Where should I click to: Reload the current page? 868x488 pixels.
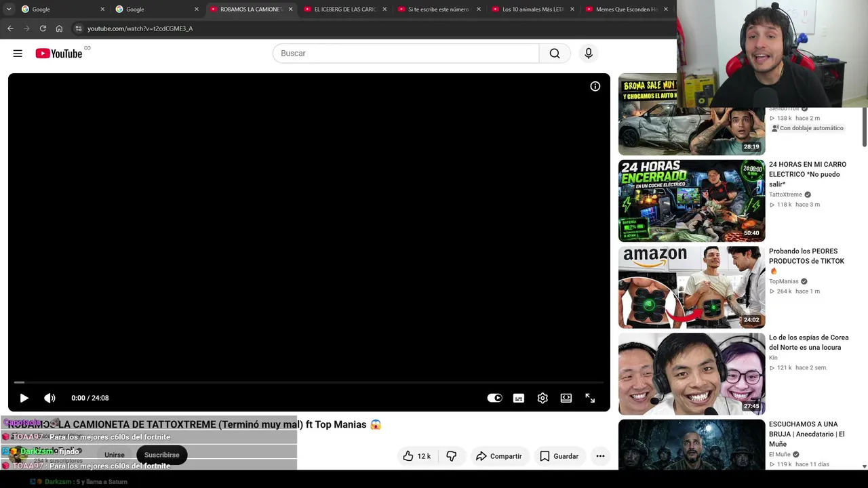click(x=43, y=28)
